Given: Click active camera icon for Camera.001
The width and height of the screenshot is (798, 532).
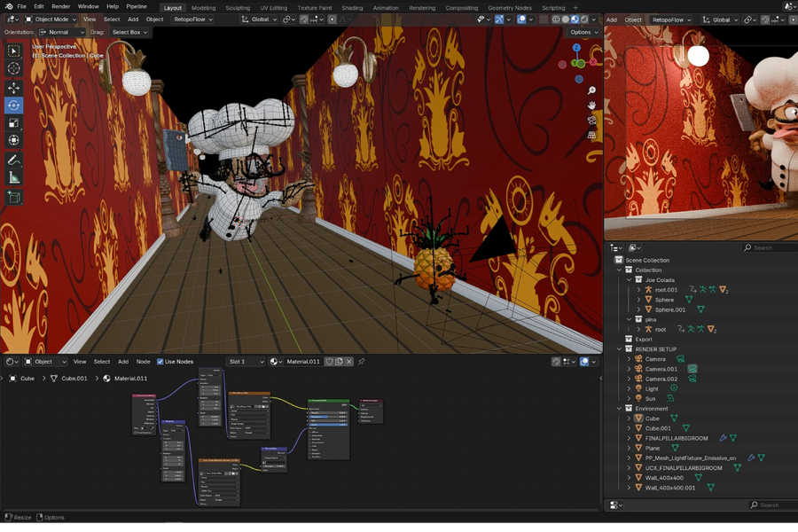Looking at the screenshot, I should (692, 369).
